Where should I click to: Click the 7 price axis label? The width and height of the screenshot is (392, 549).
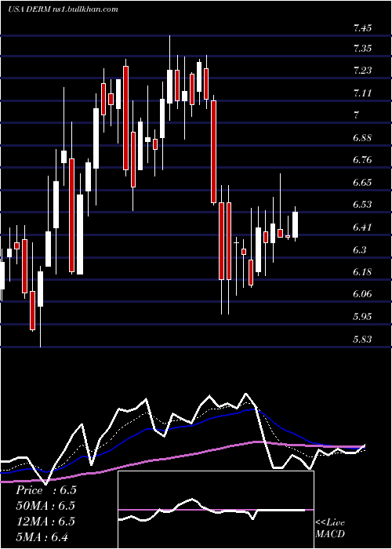click(356, 115)
